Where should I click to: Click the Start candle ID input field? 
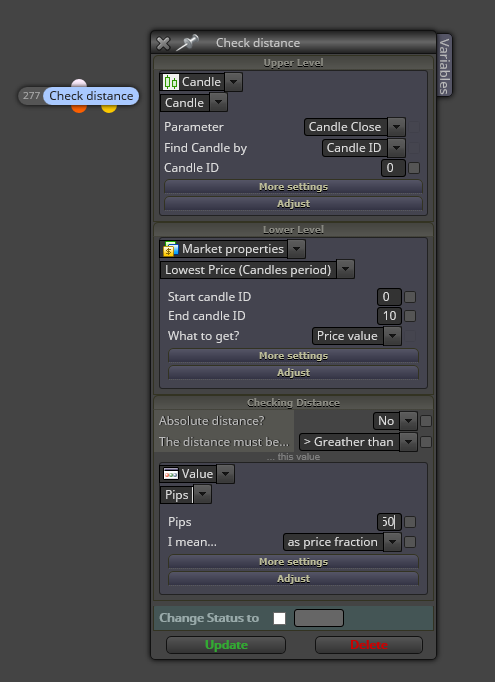point(389,297)
